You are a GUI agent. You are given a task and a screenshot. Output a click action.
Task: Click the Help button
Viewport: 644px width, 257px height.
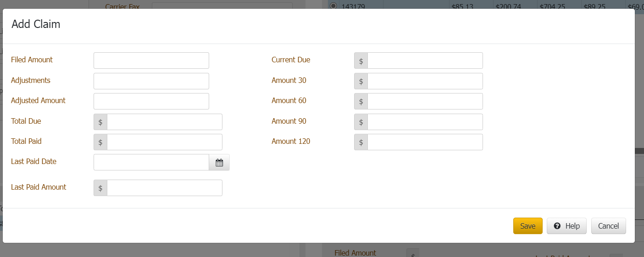(566, 226)
